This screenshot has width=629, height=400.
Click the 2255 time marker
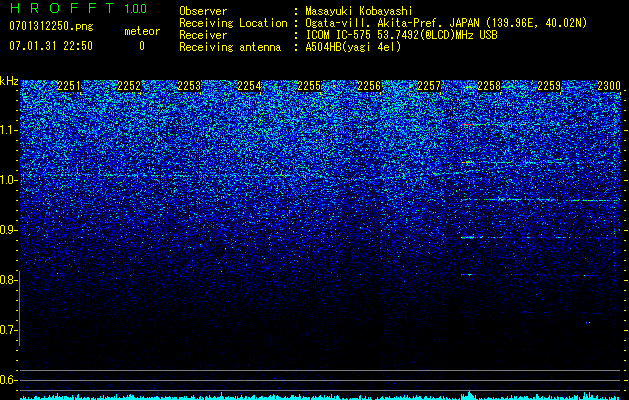click(309, 86)
